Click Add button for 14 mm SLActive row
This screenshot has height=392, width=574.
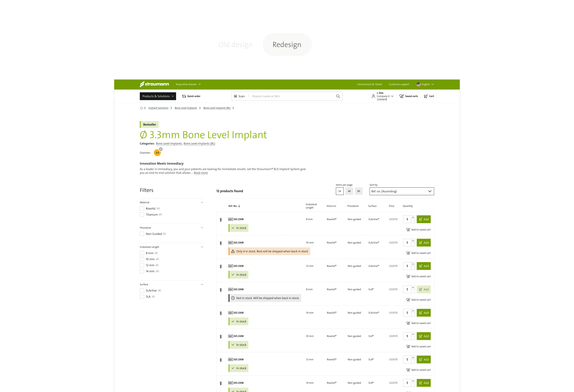click(424, 313)
